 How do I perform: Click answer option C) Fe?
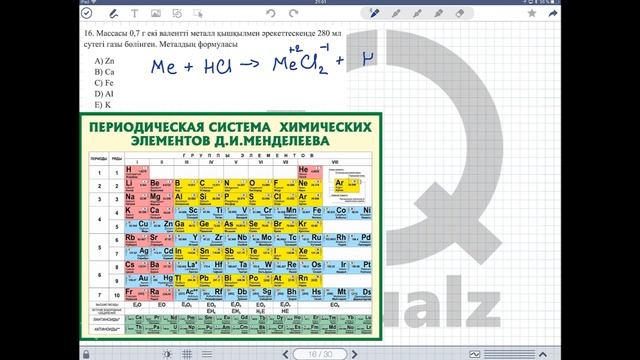[104, 83]
